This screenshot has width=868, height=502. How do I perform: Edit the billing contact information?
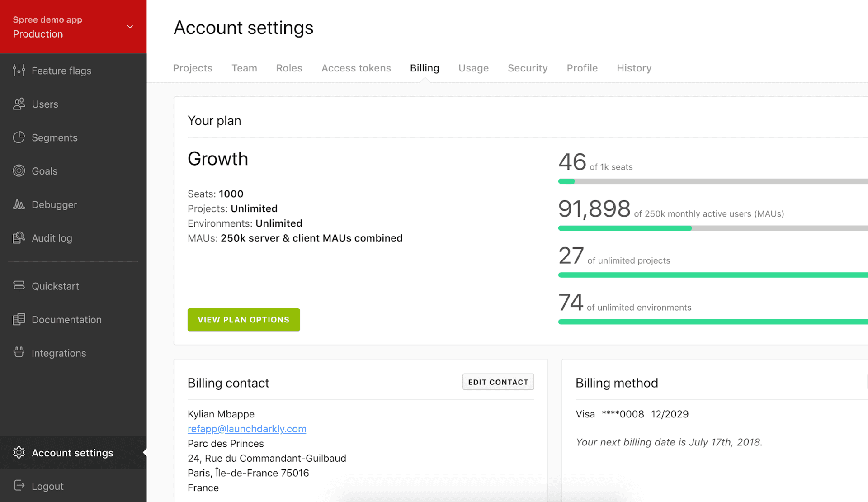498,382
